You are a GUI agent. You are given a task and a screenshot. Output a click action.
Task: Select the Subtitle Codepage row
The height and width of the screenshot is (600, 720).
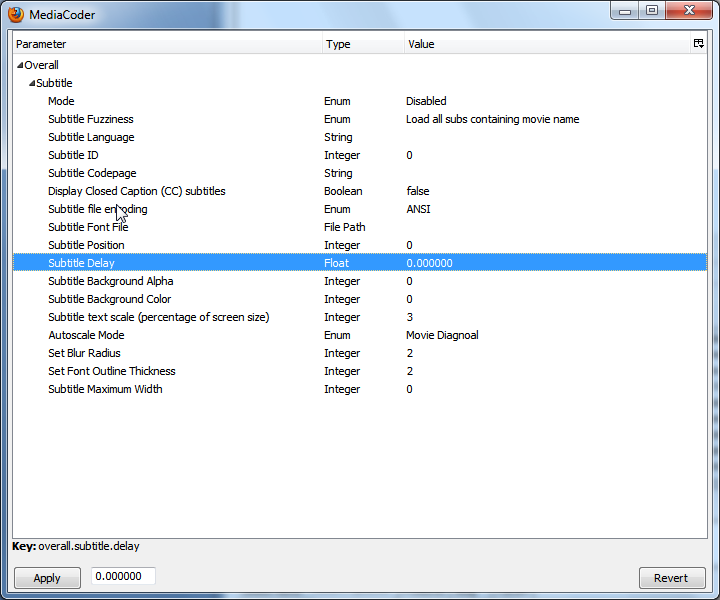point(360,173)
